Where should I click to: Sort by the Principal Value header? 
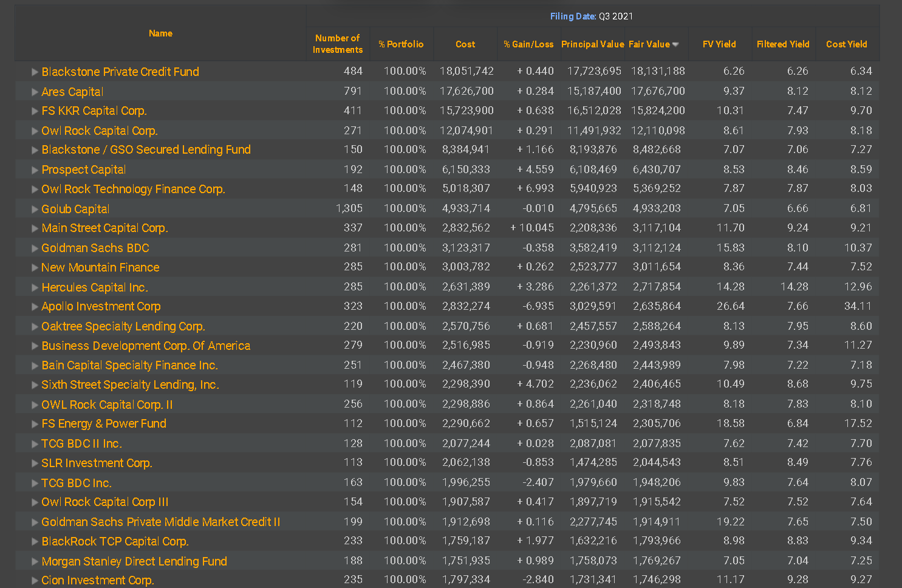click(x=592, y=44)
